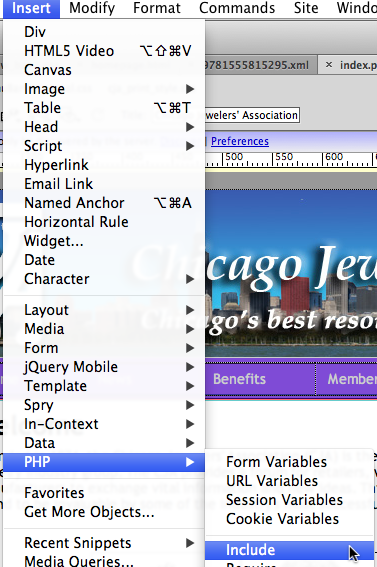Expand the Layout submenu
Viewport: 377px width, 567px height.
(x=104, y=310)
